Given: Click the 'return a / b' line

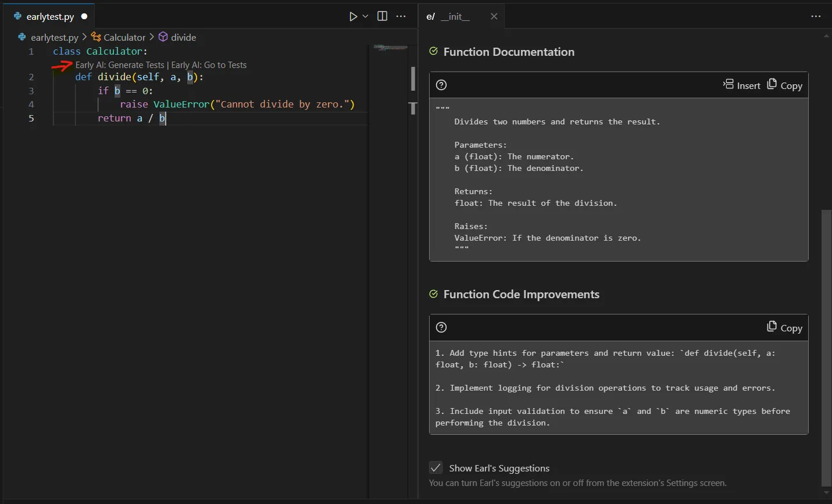Looking at the screenshot, I should tap(131, 118).
